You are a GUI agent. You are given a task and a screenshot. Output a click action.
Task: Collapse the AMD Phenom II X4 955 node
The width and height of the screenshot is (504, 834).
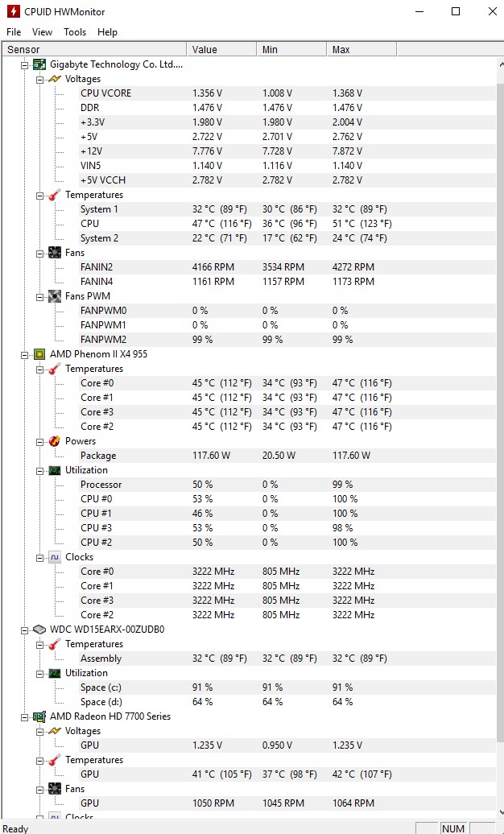point(25,354)
